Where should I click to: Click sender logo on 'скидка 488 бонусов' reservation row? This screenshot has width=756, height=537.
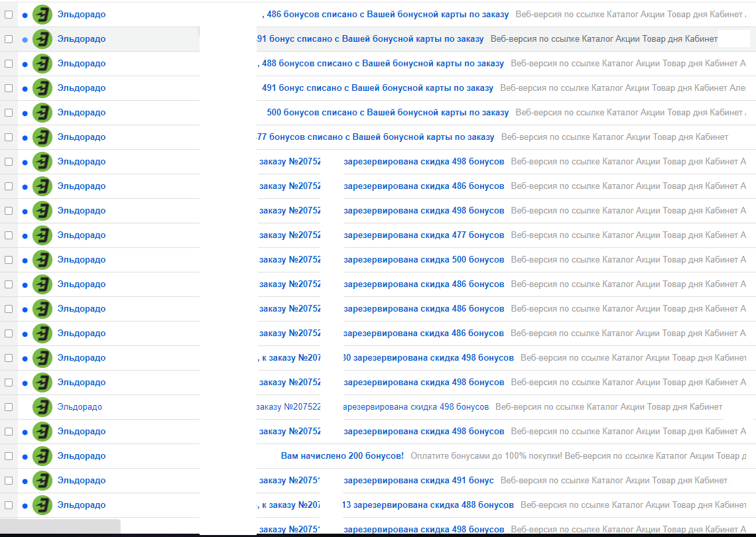pos(42,505)
